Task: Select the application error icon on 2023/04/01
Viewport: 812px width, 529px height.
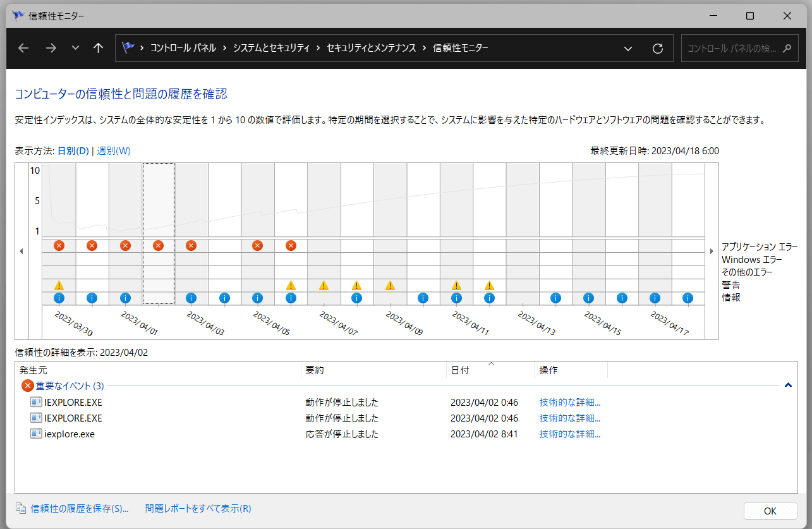Action: click(125, 245)
